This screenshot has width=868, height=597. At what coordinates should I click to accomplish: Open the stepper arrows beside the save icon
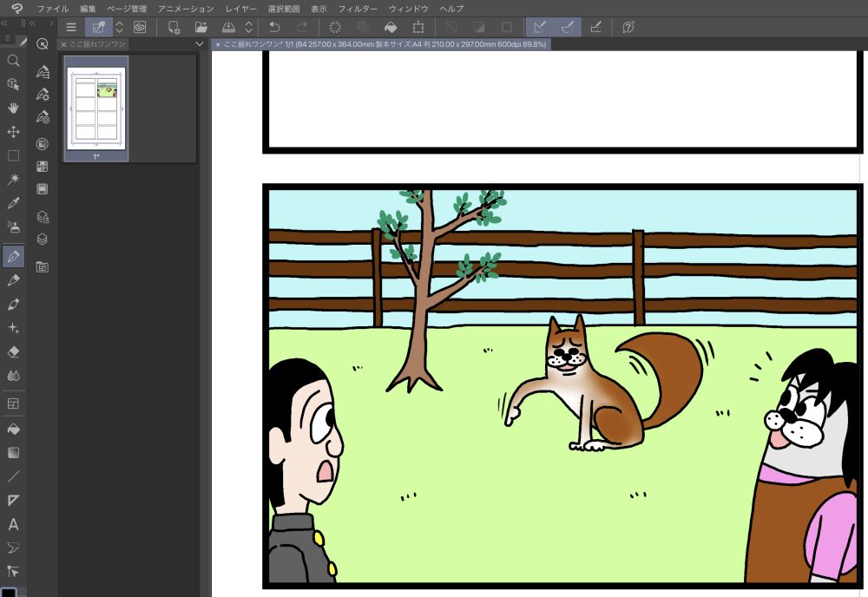tap(249, 27)
